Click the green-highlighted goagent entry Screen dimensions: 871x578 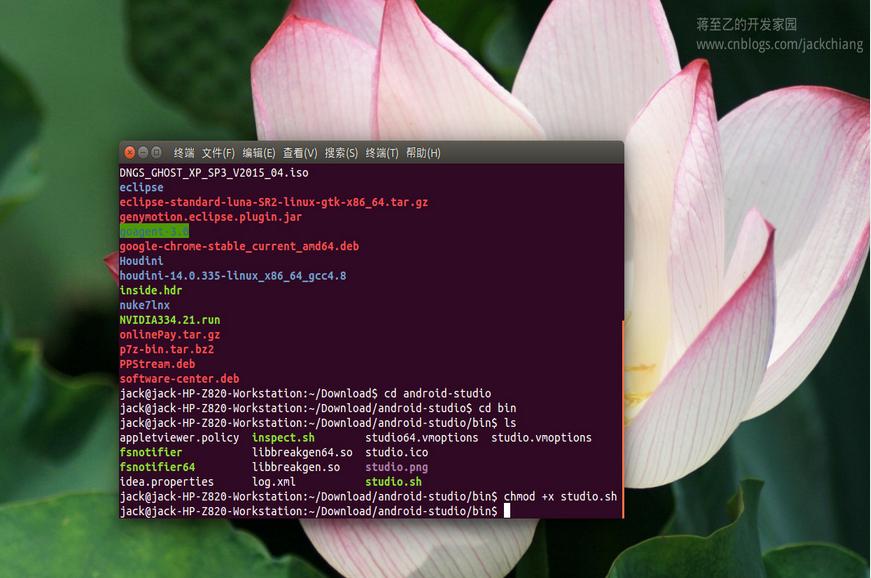pos(154,232)
